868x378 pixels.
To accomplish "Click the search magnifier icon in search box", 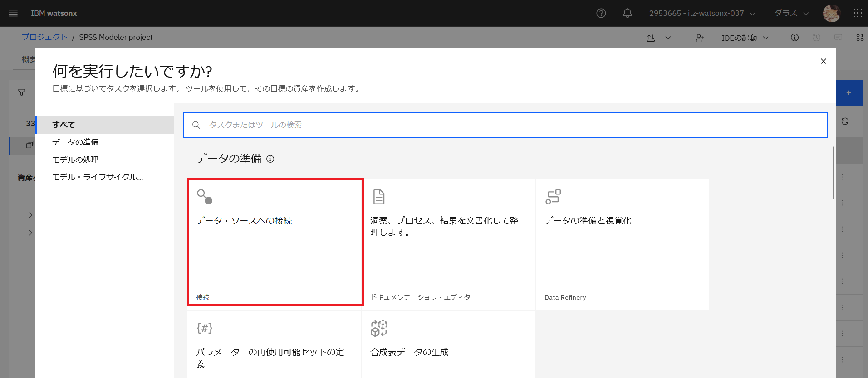I will [x=196, y=125].
